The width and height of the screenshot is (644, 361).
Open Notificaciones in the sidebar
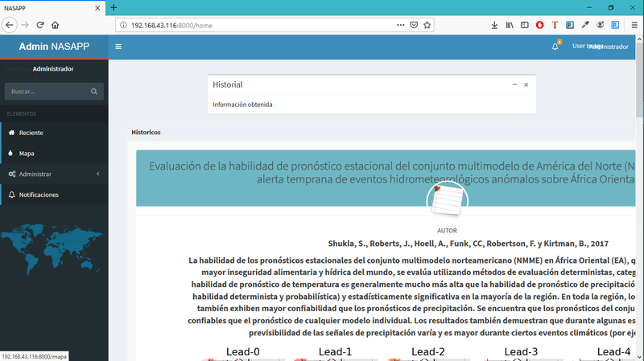(38, 195)
